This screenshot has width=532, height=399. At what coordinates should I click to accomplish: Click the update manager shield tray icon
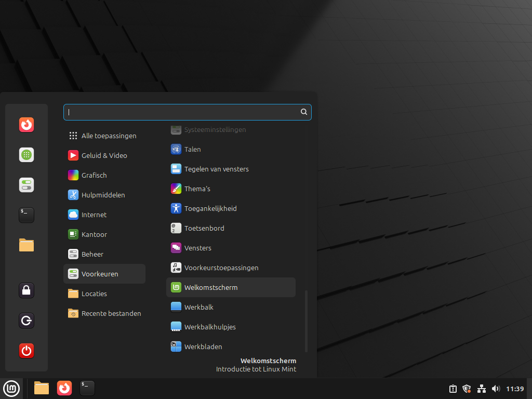pyautogui.click(x=467, y=389)
